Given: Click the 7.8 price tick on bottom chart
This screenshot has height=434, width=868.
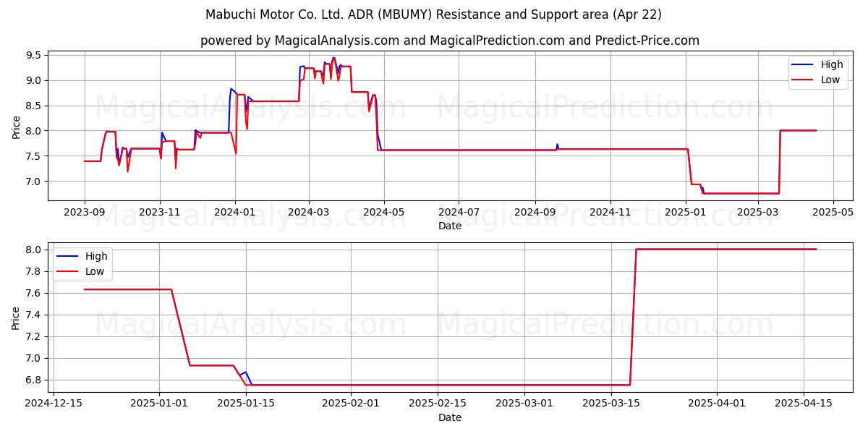Looking at the screenshot, I should [x=35, y=272].
